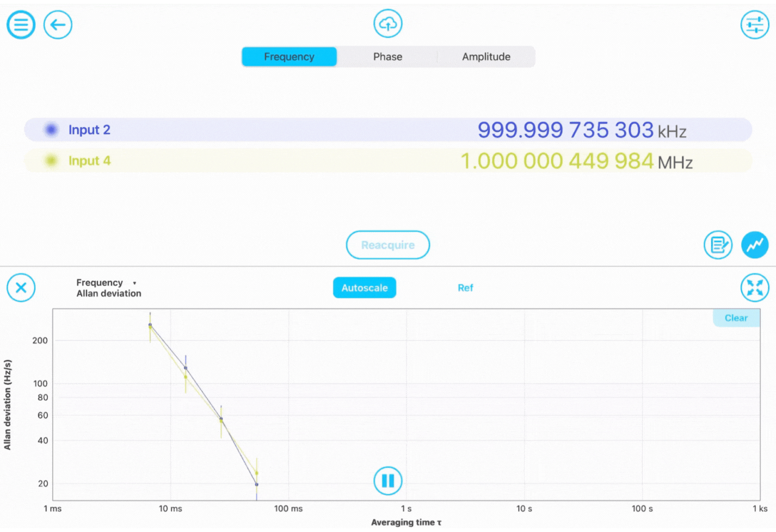
Task: Click the cloud upload icon
Action: [388, 24]
